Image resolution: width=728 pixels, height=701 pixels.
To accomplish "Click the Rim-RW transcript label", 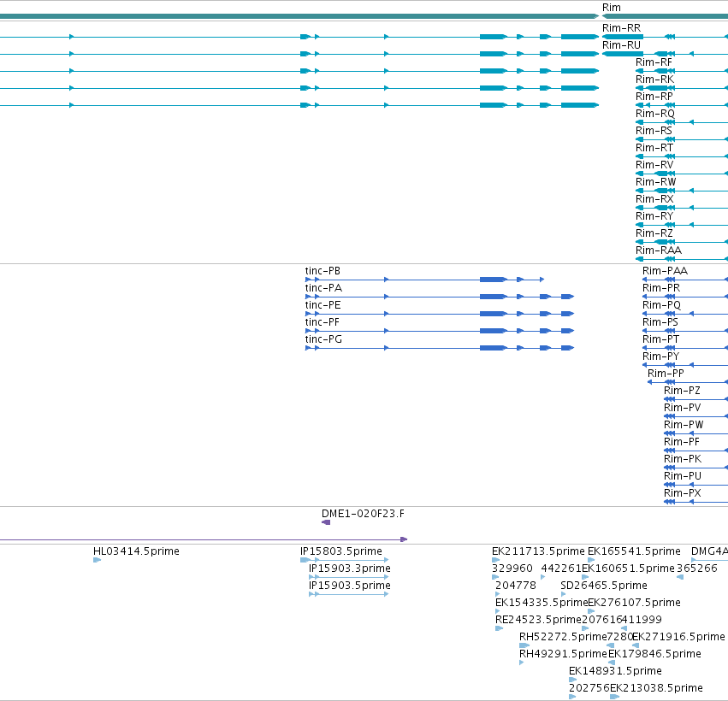I will [x=655, y=182].
